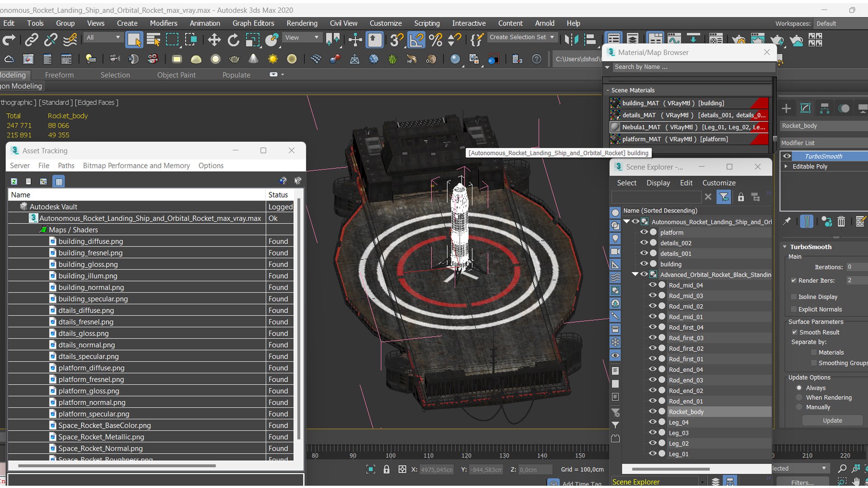
Task: Expand the Editable Poly modifier
Action: pos(786,166)
